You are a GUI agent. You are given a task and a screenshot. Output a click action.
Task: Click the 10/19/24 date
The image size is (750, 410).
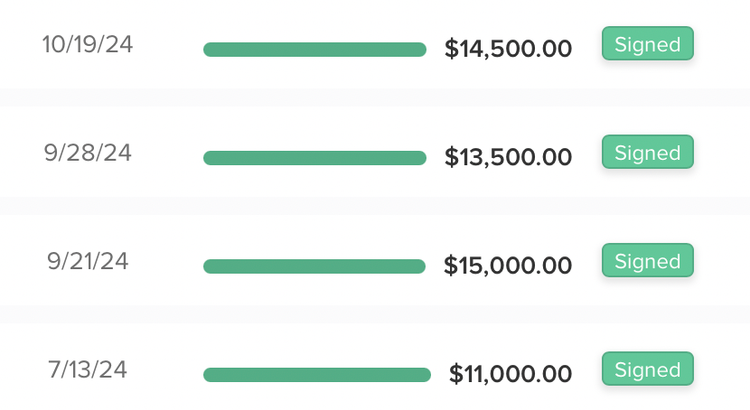tap(88, 45)
